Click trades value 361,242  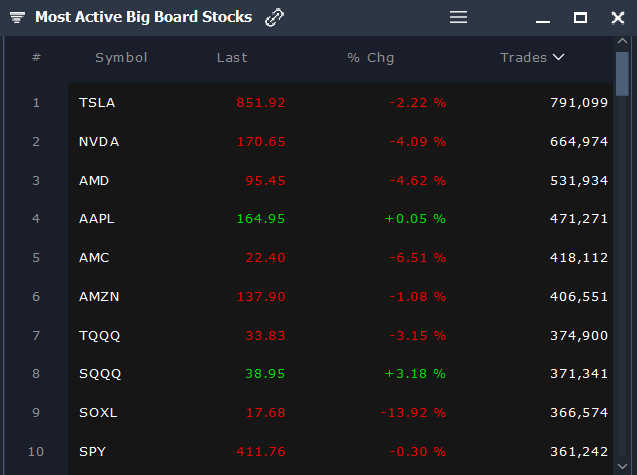(x=579, y=452)
